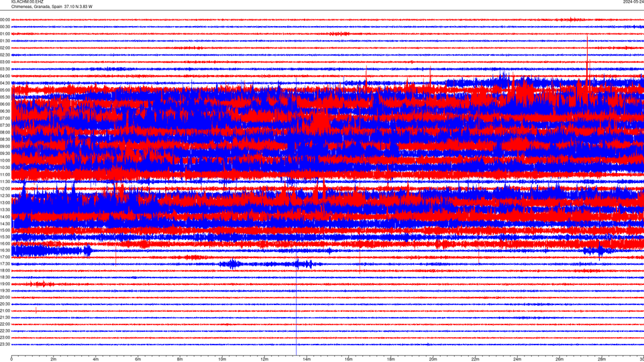Select the 13:30 trace label
This screenshot has width=644, height=362.
coord(5,209)
